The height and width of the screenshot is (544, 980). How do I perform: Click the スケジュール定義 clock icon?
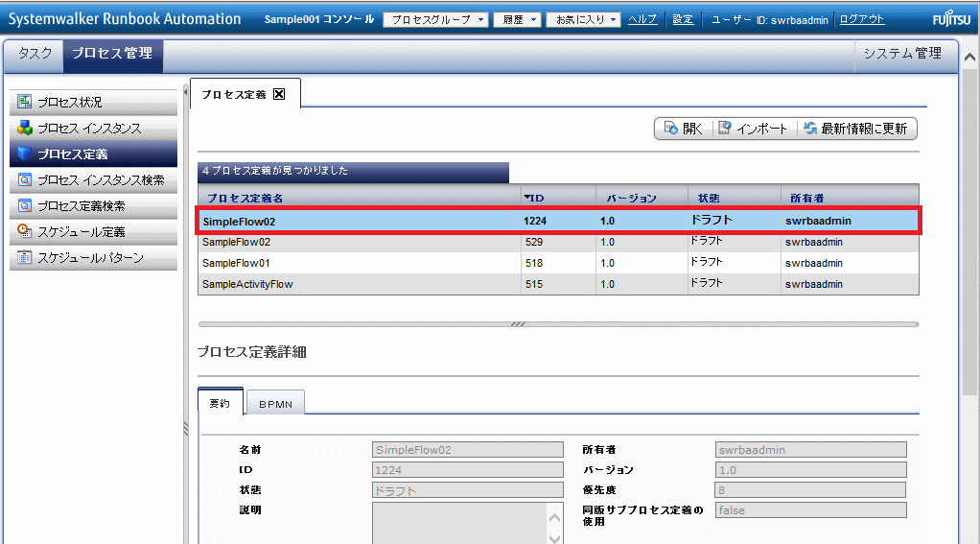coord(24,231)
